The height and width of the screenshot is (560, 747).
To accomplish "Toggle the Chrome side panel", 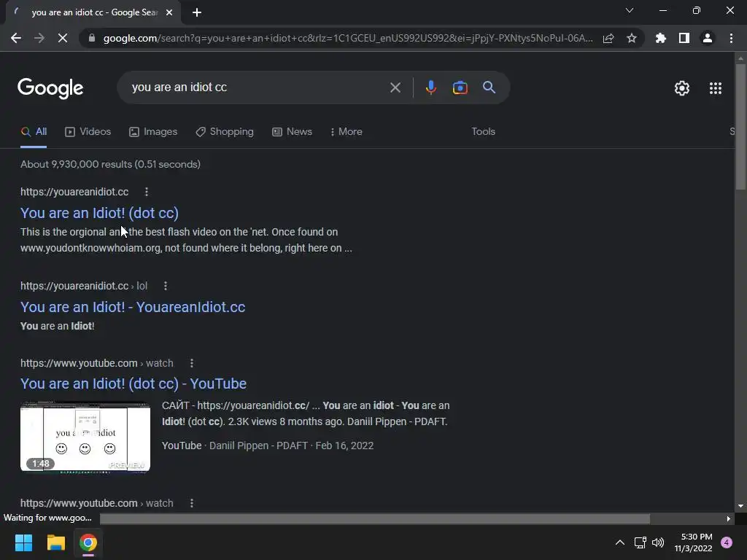I will [x=684, y=38].
